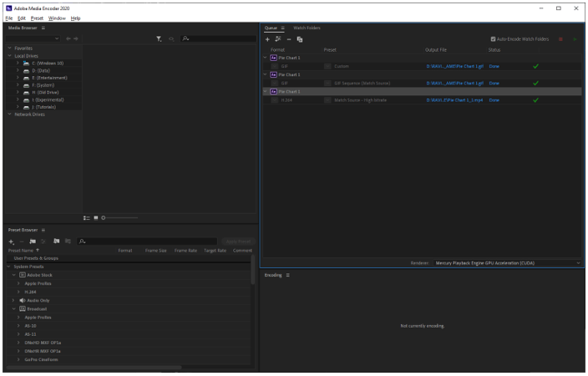Screen dimensions: 588x376
Task: Expand the Audio Only preset group
Action: pyautogui.click(x=13, y=299)
